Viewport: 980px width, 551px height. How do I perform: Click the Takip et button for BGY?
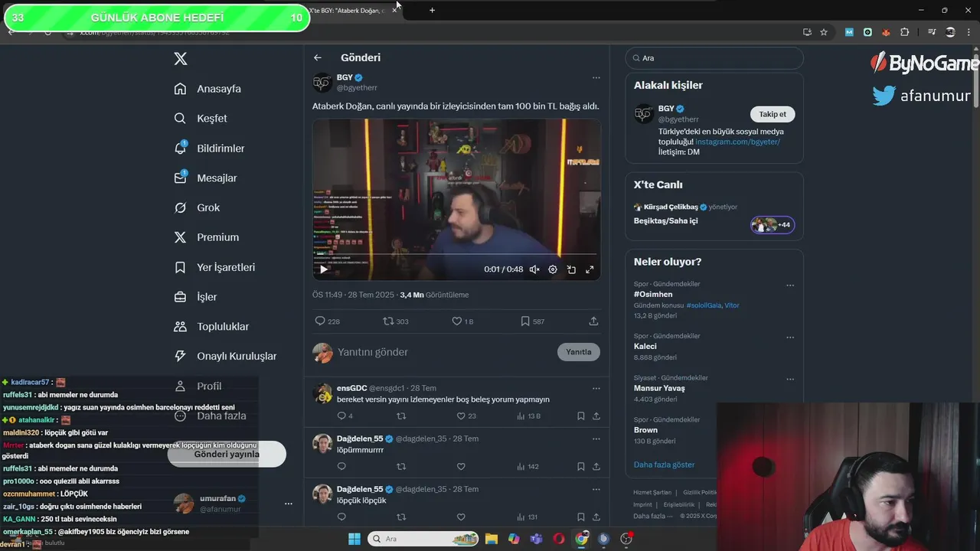click(773, 114)
